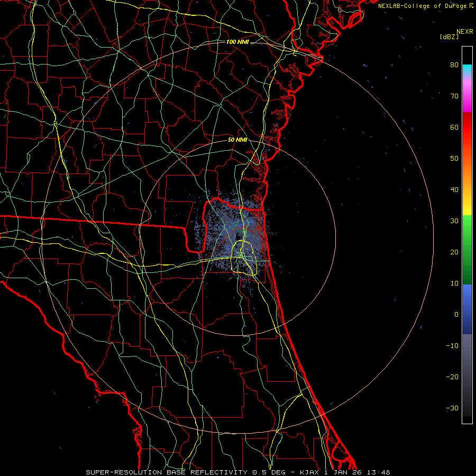Click the 20 value on the dBZ scale
476x476 pixels.
point(454,252)
